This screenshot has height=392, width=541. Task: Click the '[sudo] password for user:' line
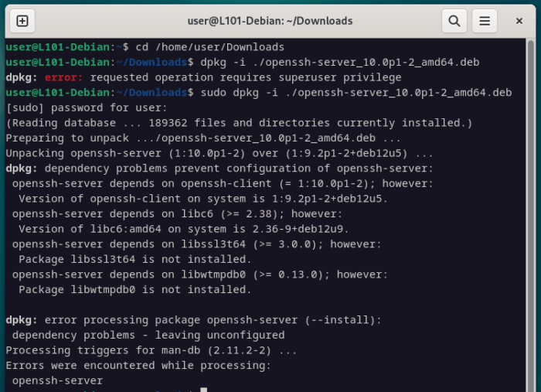[x=87, y=107]
